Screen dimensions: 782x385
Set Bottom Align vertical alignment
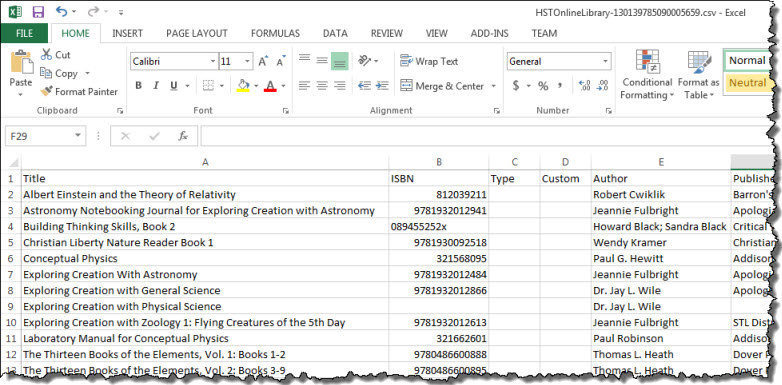[x=340, y=60]
